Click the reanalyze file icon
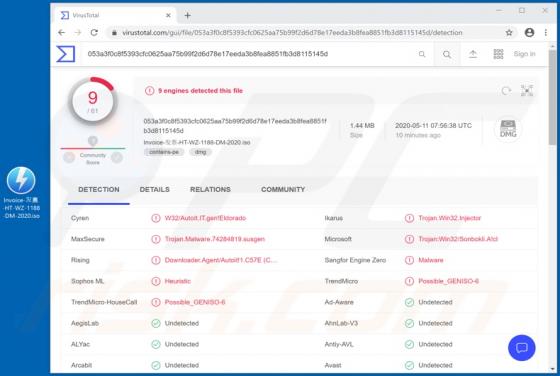 pos(506,91)
